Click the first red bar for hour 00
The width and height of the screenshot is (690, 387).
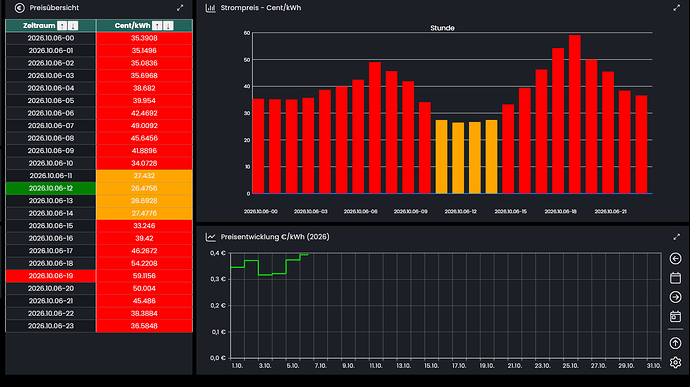click(258, 146)
